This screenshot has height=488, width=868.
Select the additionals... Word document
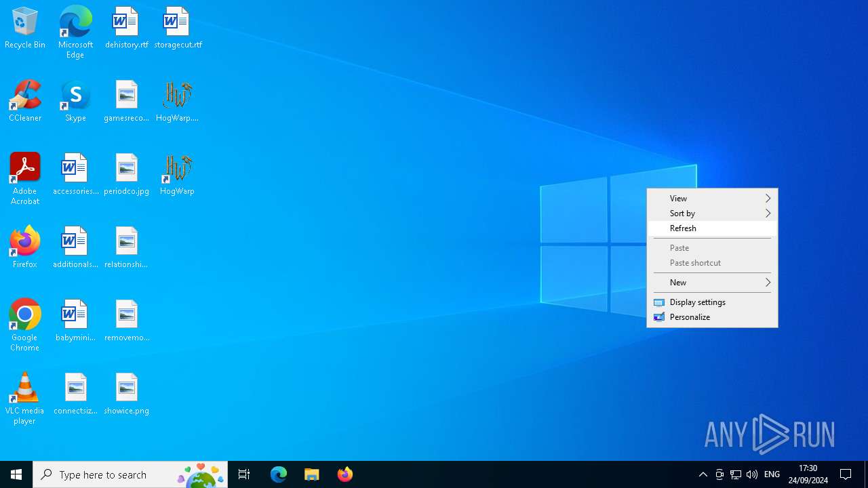pyautogui.click(x=75, y=248)
